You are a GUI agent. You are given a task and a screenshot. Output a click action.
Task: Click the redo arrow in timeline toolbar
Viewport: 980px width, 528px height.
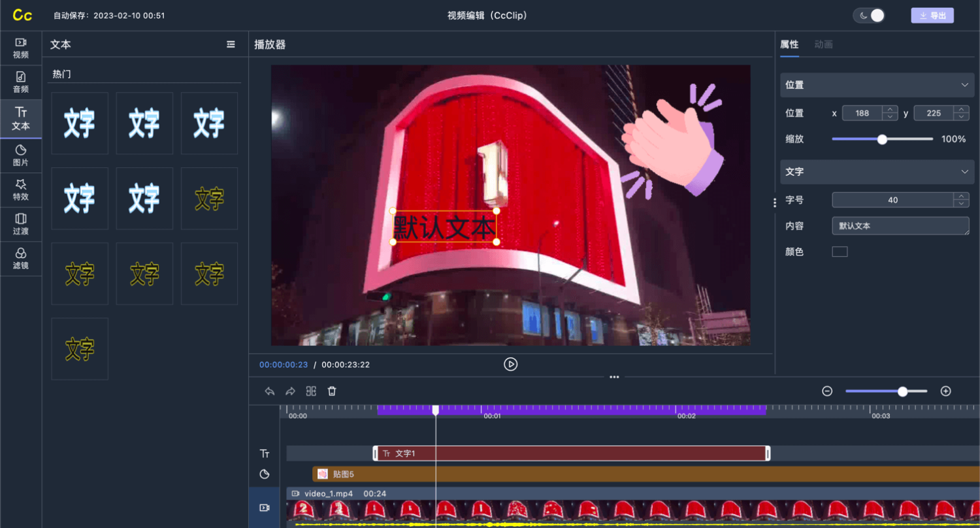click(290, 391)
